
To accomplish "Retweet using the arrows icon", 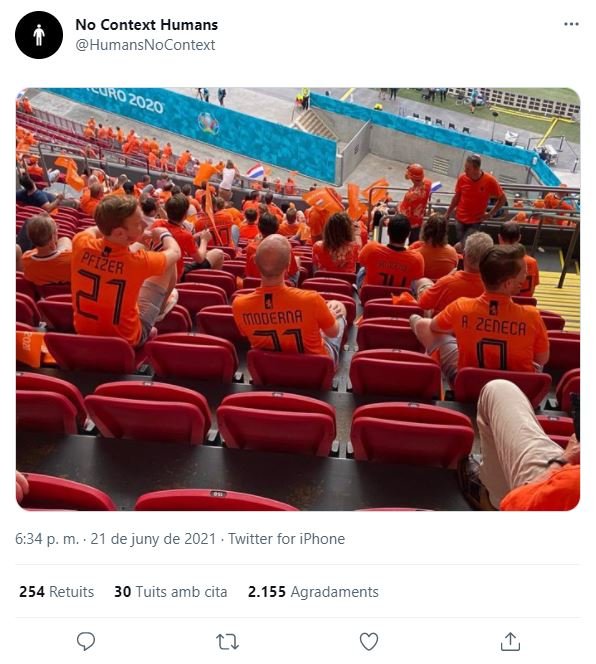I will coord(227,642).
